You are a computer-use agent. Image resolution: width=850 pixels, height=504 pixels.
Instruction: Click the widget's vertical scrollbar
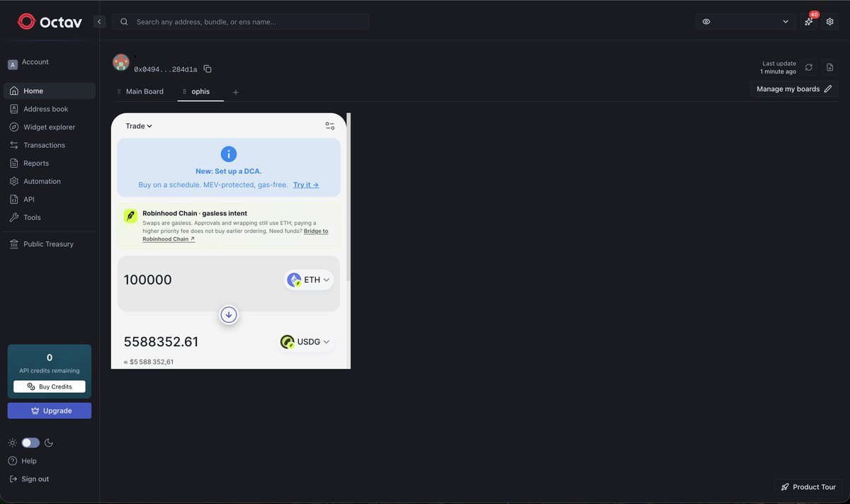point(348,198)
